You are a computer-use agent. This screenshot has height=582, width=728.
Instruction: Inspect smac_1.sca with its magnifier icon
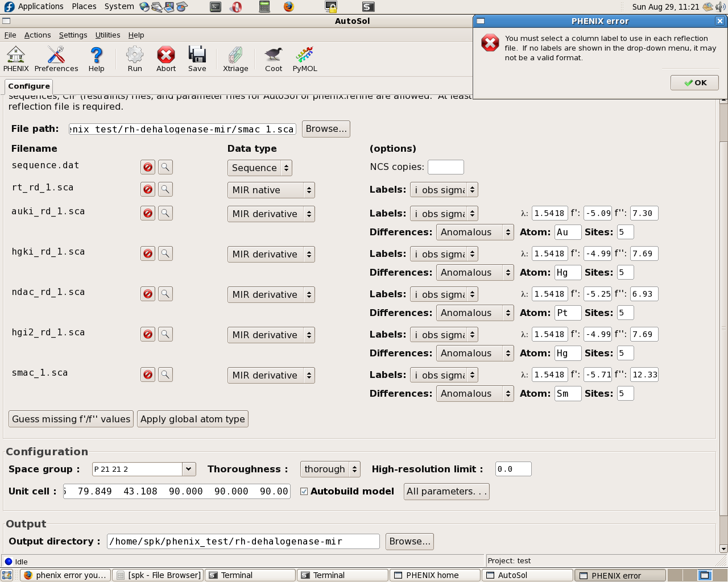pyautogui.click(x=165, y=375)
